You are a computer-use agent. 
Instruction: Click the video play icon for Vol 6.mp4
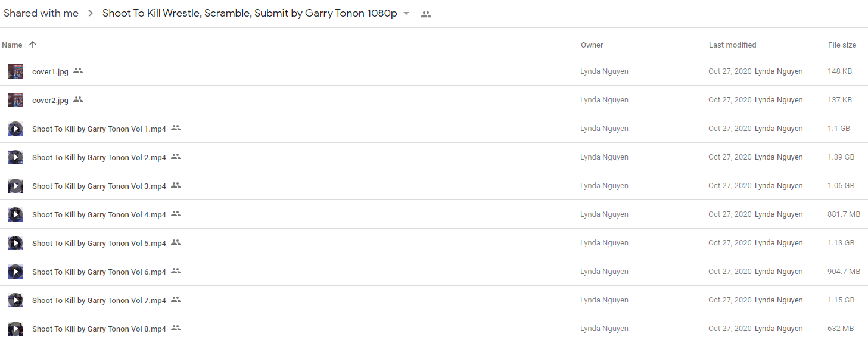point(15,272)
